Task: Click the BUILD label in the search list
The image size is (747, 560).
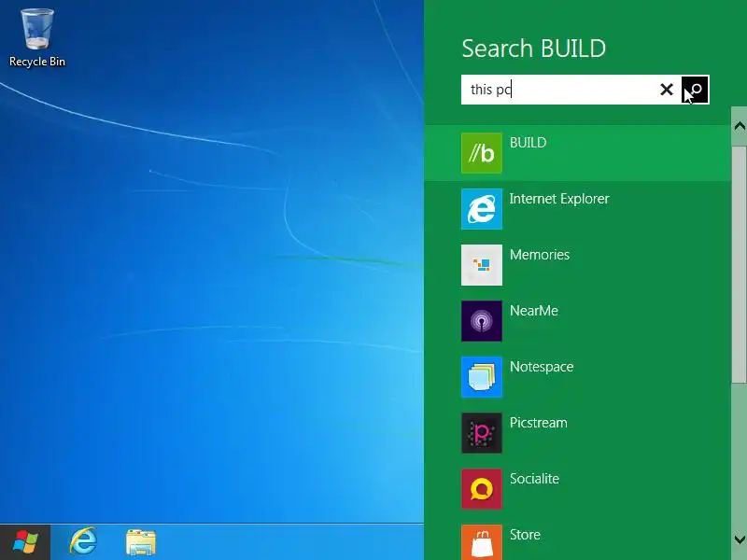Action: pyautogui.click(x=528, y=143)
